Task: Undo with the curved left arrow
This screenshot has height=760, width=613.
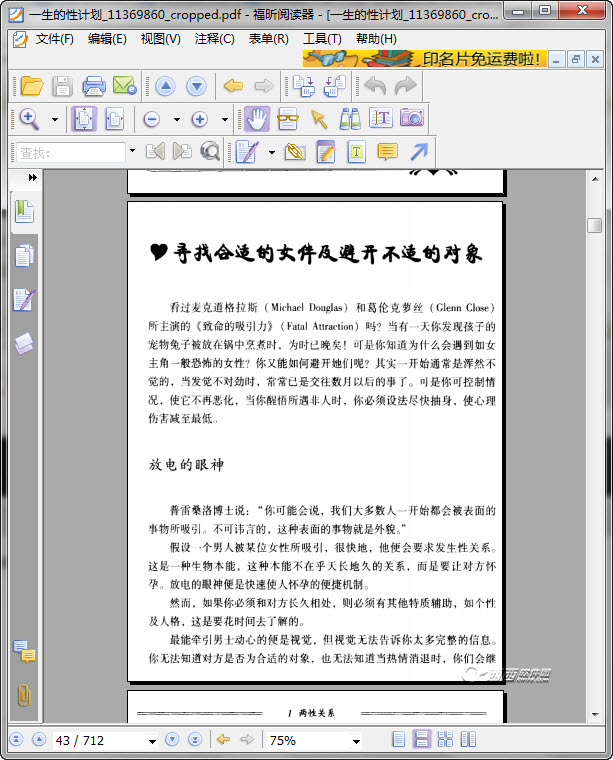Action: [x=375, y=86]
